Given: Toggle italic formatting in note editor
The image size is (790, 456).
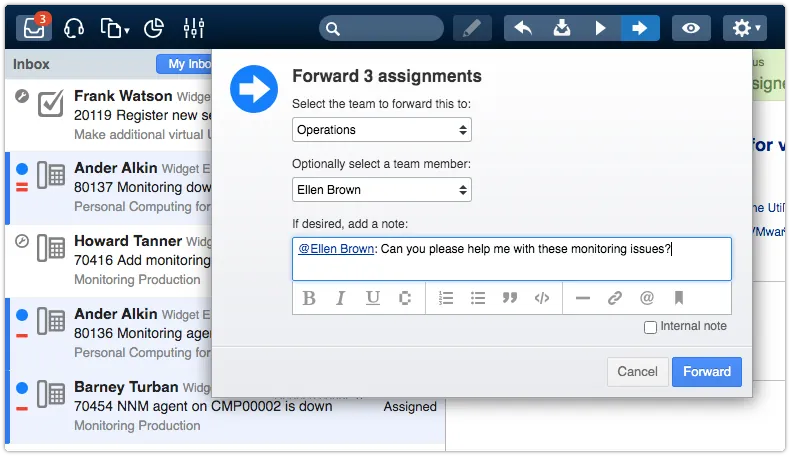Looking at the screenshot, I should [341, 298].
